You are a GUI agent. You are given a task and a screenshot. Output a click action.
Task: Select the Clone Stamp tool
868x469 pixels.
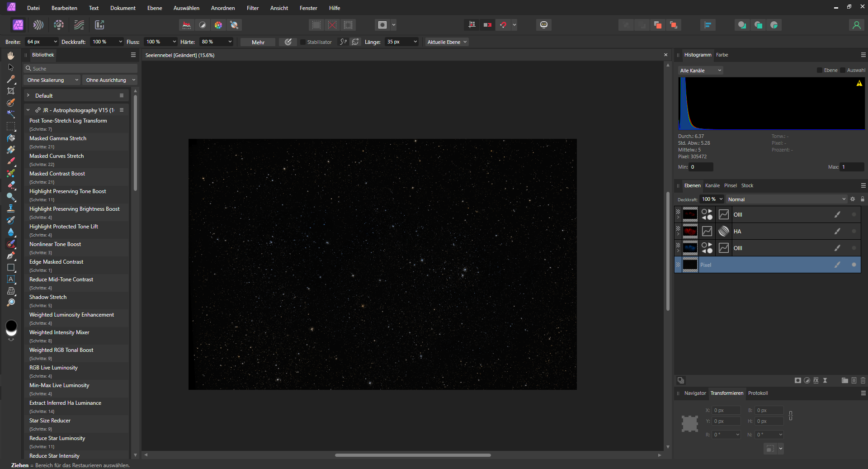[11, 208]
